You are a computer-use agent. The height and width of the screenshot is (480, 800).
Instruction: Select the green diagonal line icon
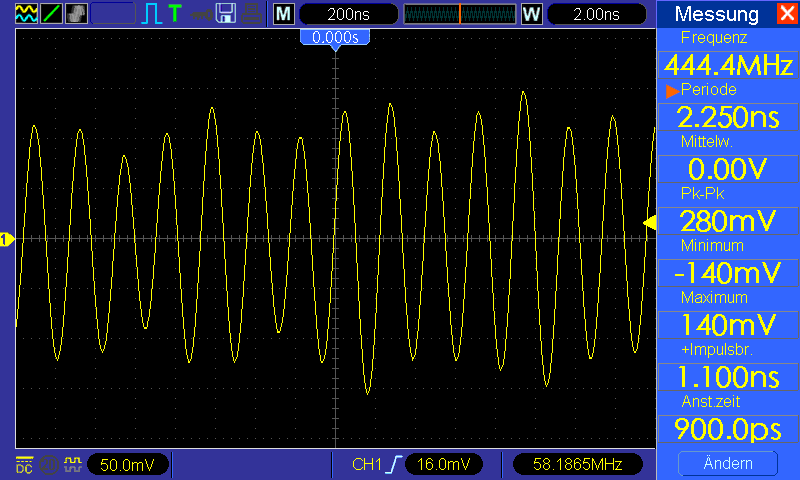[x=51, y=13]
